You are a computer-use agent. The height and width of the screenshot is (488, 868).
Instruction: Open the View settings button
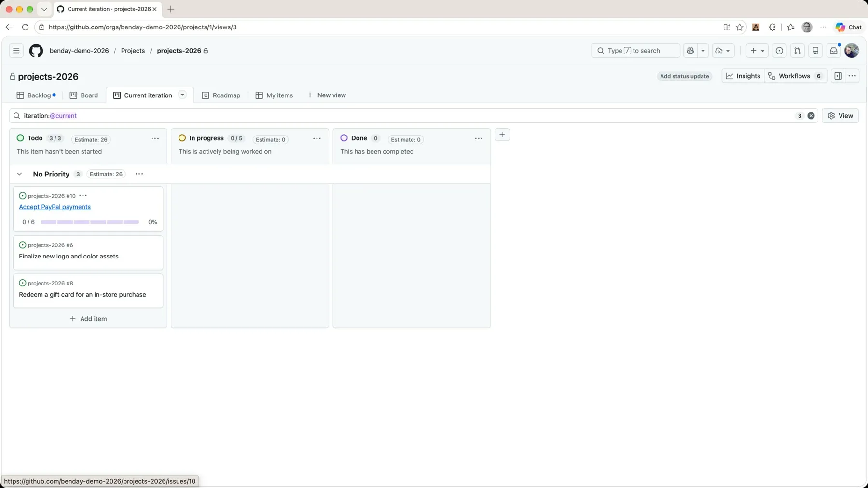point(840,116)
